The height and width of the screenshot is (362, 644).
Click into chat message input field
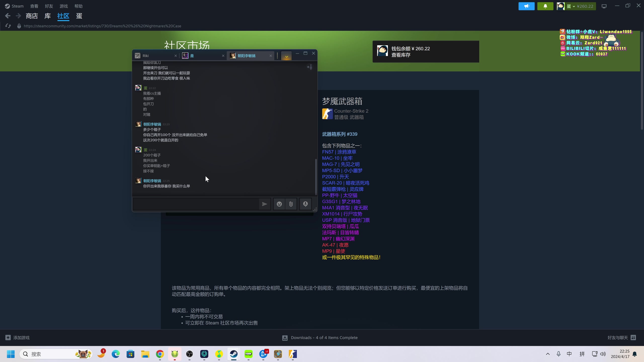196,204
